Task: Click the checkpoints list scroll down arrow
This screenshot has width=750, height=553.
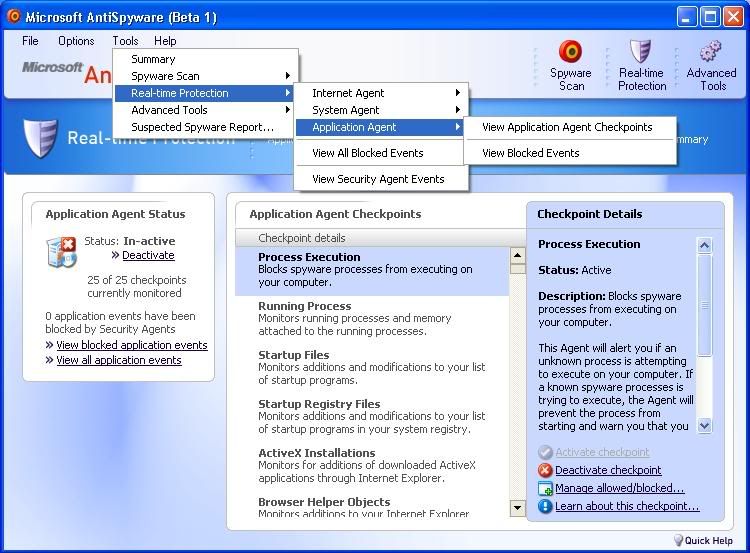Action: coord(518,509)
